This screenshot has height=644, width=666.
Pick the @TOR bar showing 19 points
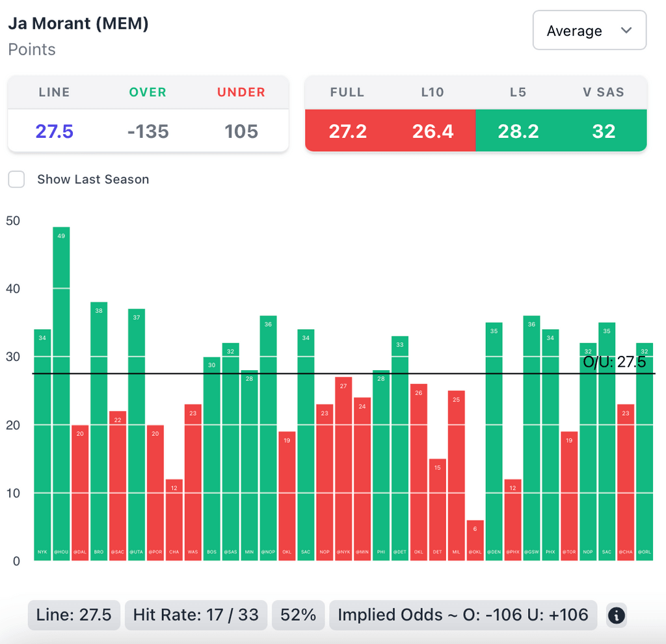coord(569,496)
